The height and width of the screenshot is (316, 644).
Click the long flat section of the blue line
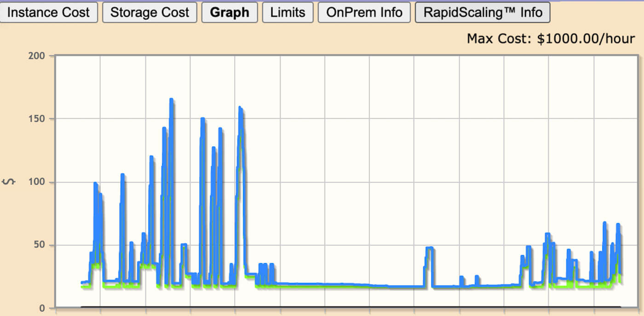345,285
